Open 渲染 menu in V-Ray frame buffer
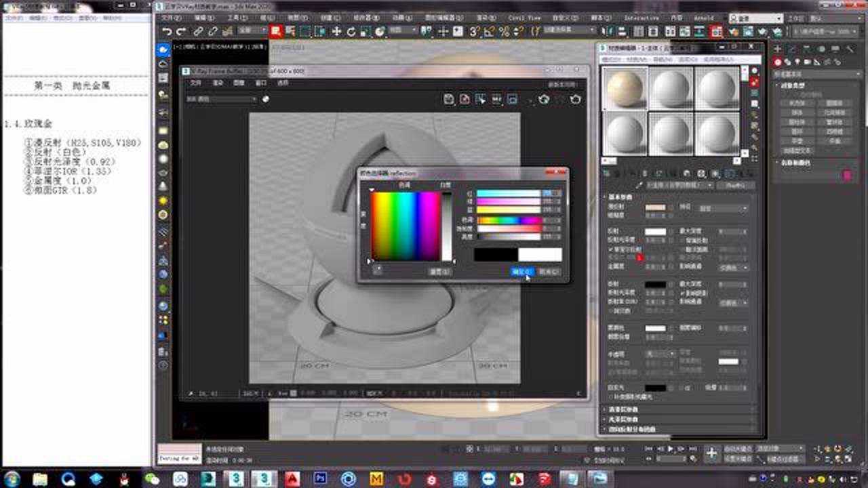868x488 pixels. click(x=218, y=83)
